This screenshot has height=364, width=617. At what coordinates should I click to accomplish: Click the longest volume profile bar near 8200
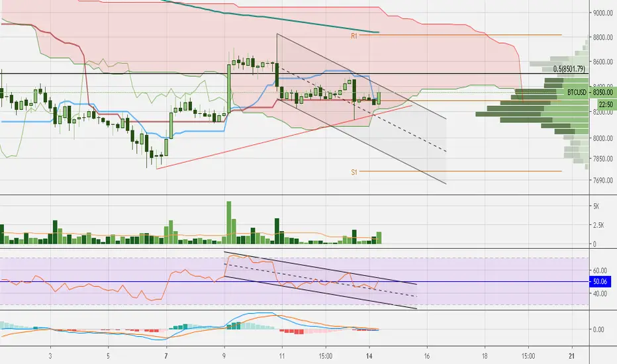point(532,114)
